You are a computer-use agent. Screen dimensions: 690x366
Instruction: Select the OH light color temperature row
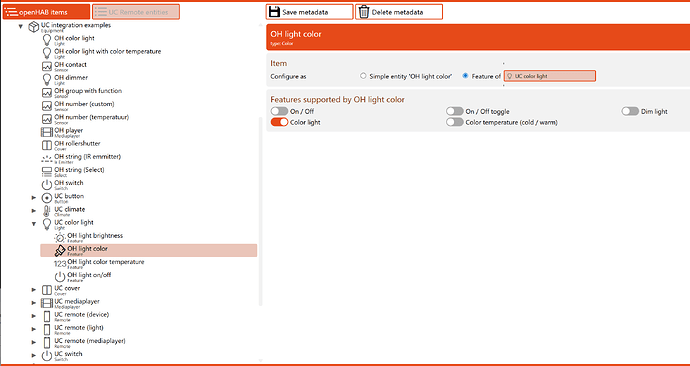point(149,264)
